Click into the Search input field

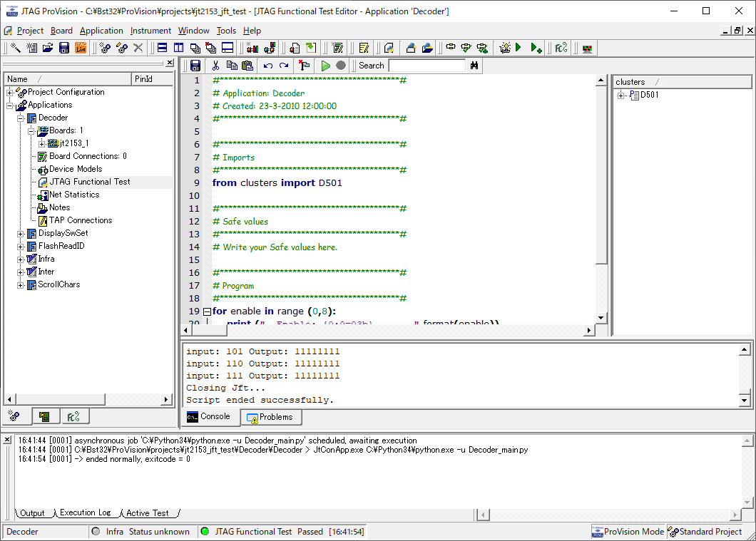click(427, 66)
